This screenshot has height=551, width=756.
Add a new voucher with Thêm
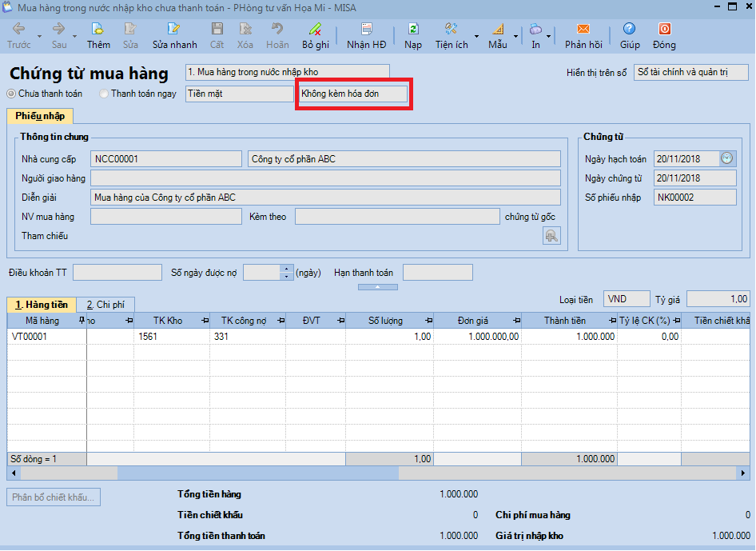tap(98, 36)
